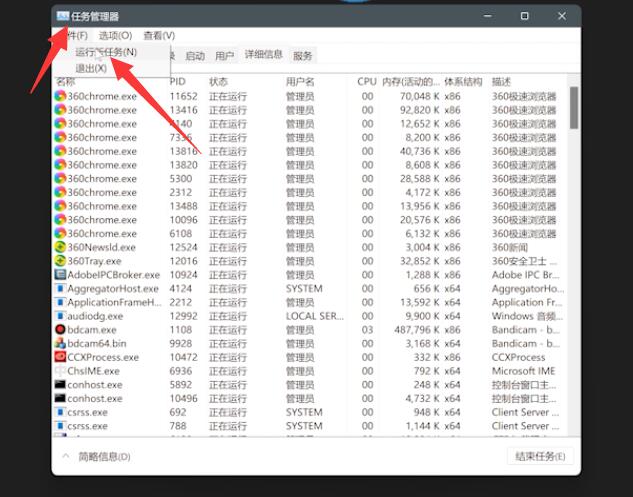Click icon of 360chrome.exe PID 13820
The image size is (633, 497).
[x=60, y=165]
